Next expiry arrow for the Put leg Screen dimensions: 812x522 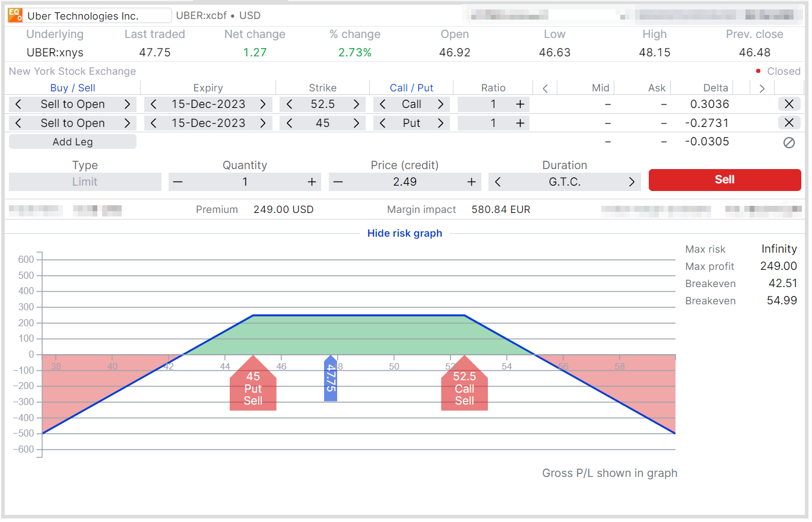263,123
